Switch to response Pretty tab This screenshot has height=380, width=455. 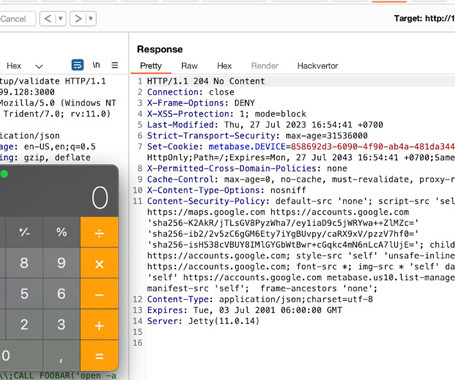pyautogui.click(x=151, y=66)
